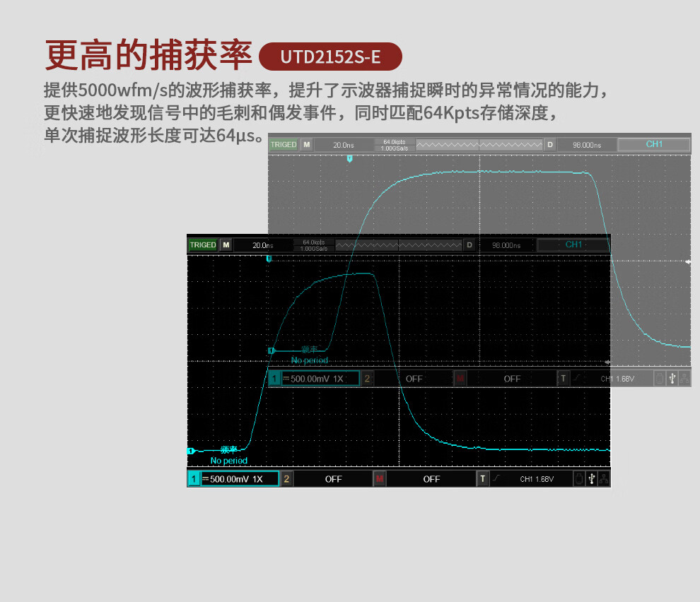Click CH1 label at top of gray screen
The height and width of the screenshot is (602, 700).
[x=654, y=144]
